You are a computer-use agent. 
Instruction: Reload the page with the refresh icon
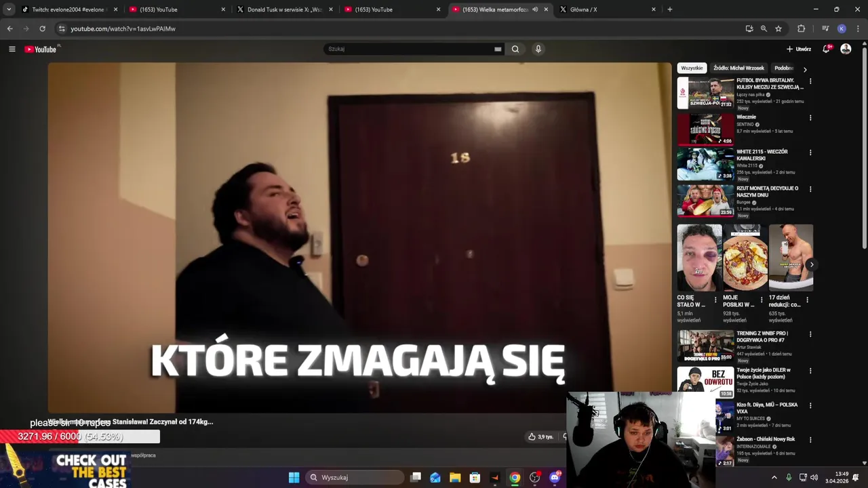point(42,28)
